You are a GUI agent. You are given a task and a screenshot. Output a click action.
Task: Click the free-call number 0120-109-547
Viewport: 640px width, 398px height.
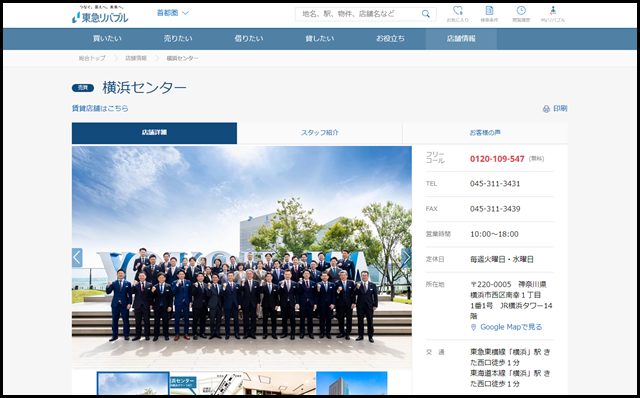[x=497, y=159]
